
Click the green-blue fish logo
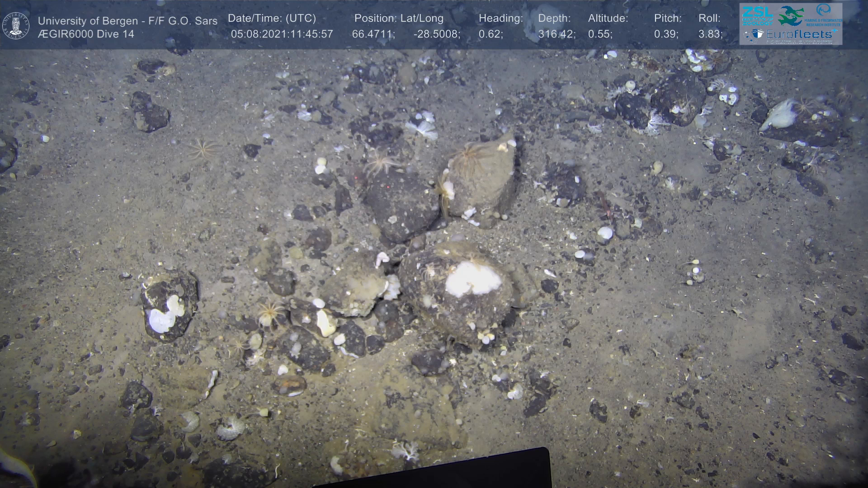click(791, 15)
